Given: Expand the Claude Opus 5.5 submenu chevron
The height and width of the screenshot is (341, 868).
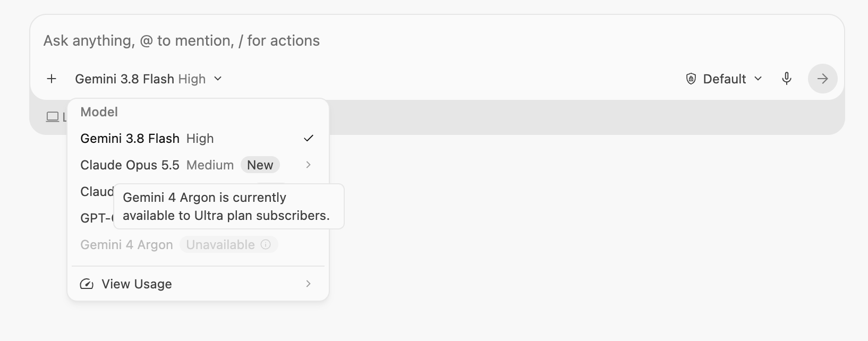Looking at the screenshot, I should click(309, 165).
